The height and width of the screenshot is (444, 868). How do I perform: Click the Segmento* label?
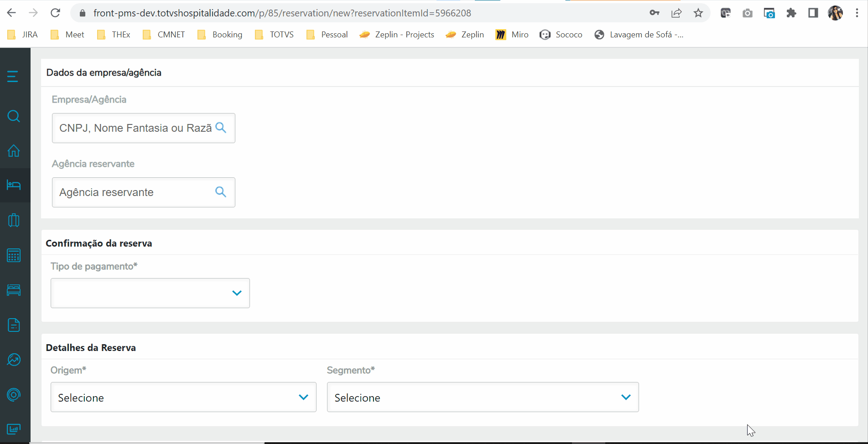pos(351,370)
